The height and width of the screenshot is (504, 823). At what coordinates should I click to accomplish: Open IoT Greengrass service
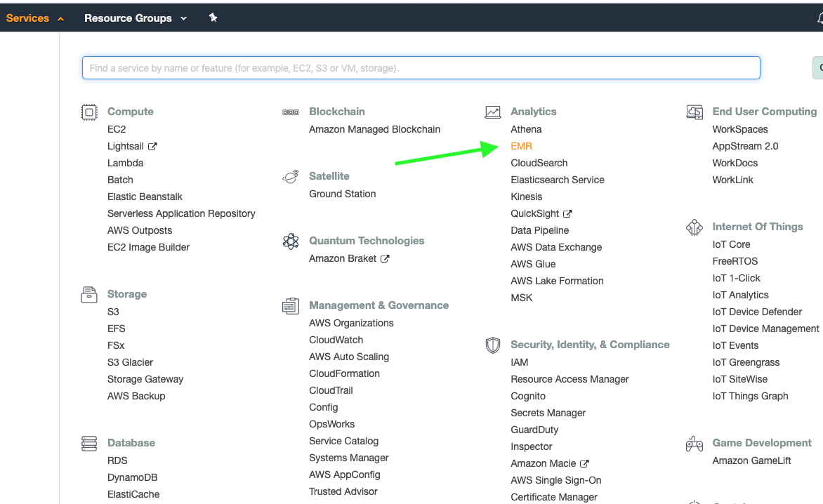click(746, 362)
